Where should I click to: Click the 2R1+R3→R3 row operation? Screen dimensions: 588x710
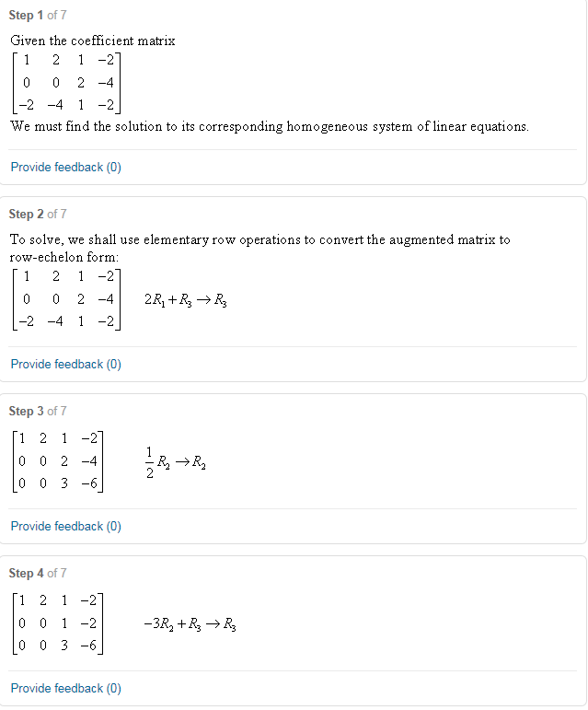pyautogui.click(x=186, y=299)
